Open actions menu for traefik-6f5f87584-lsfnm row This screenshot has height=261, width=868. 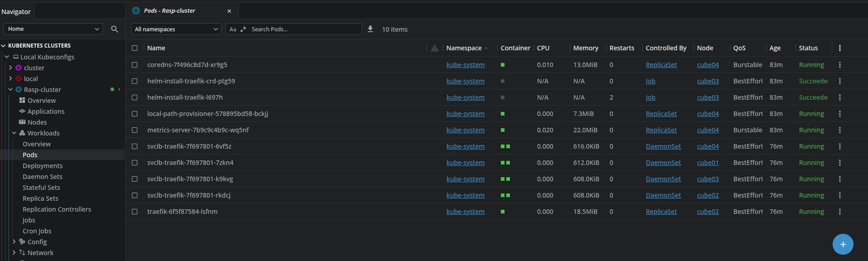coord(839,212)
